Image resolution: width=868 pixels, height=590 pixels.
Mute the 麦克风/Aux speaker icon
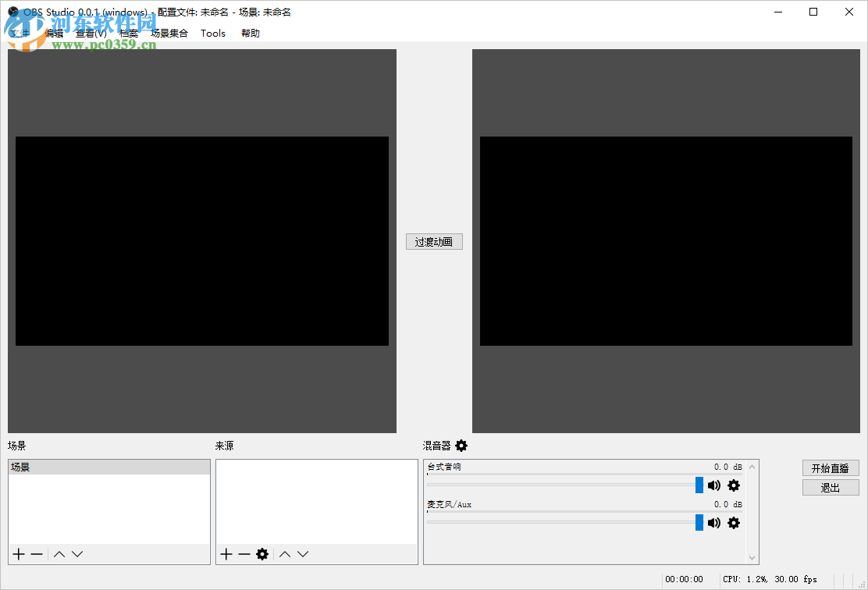coord(714,522)
